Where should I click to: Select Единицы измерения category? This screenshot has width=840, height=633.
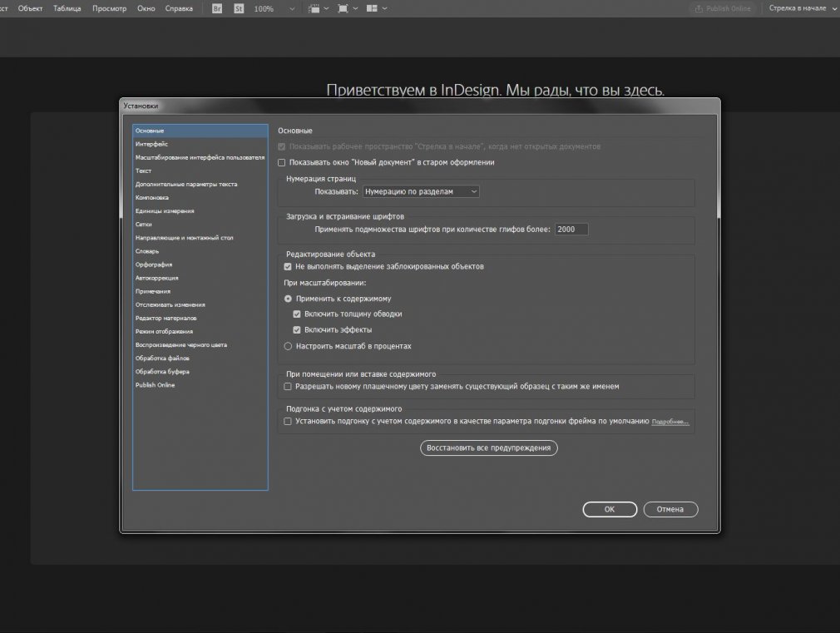200,211
